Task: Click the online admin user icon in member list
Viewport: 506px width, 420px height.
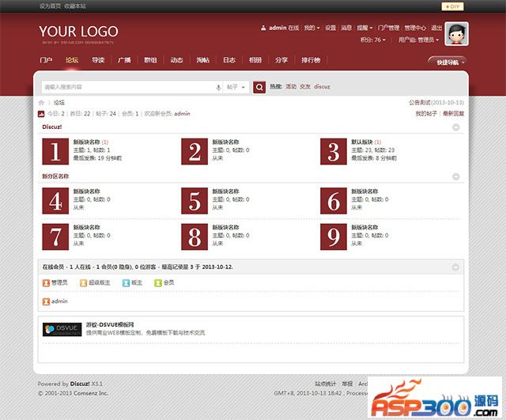Action: [46, 301]
